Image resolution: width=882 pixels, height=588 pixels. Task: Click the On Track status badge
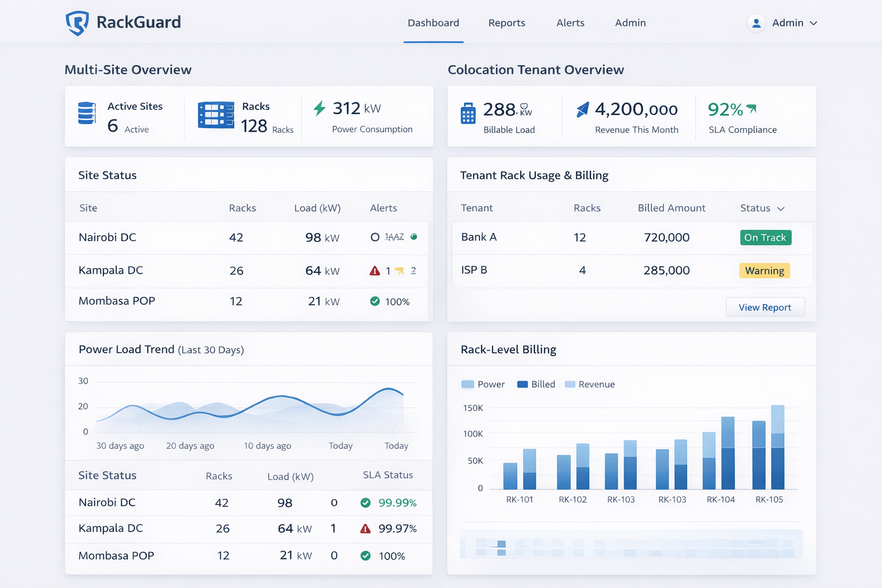pos(765,238)
